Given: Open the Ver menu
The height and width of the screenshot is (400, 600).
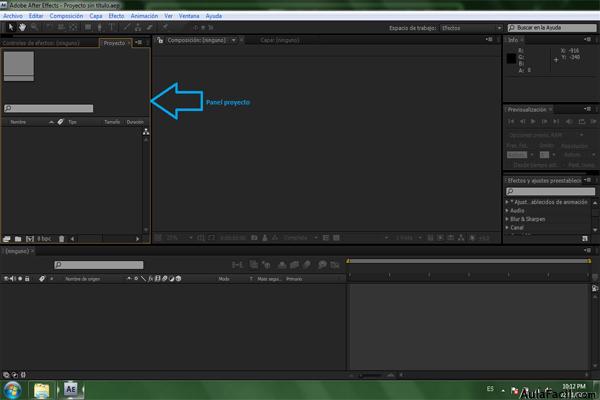Looking at the screenshot, I should coord(168,16).
